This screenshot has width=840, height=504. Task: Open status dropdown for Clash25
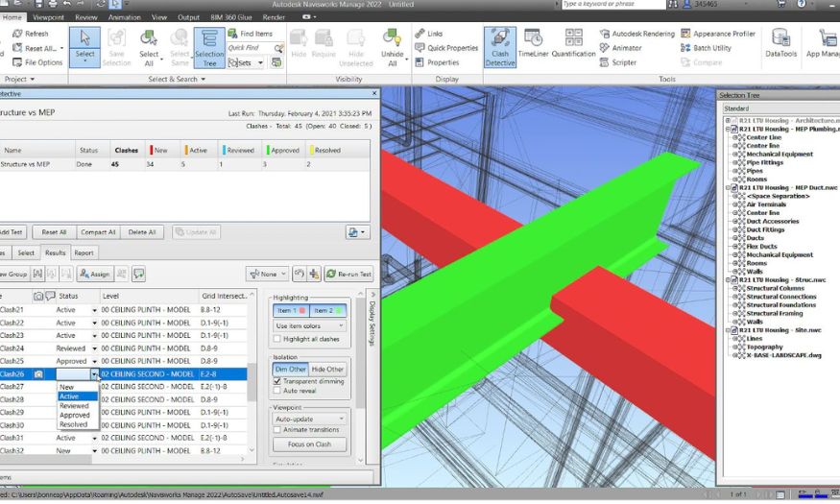coord(94,361)
